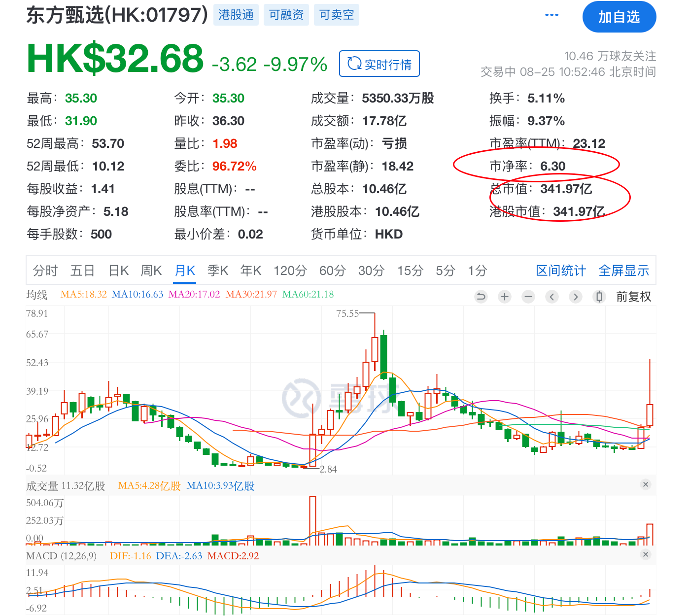Move chart left with the left chevron

[x=552, y=297]
